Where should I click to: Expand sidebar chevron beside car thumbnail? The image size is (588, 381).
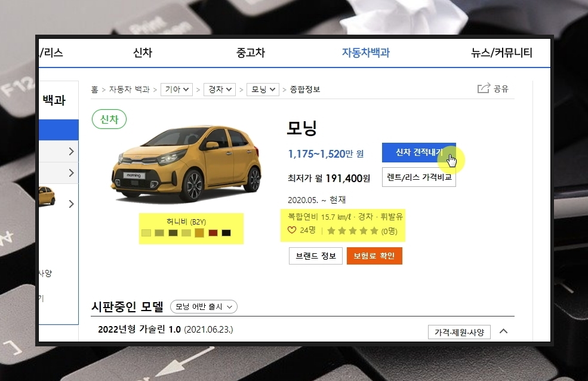pos(71,204)
